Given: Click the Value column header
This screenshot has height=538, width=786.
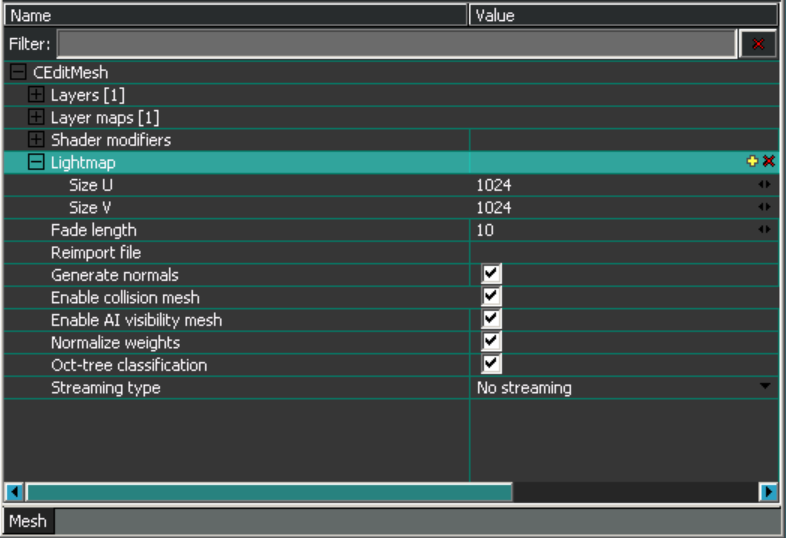Looking at the screenshot, I should (x=623, y=16).
